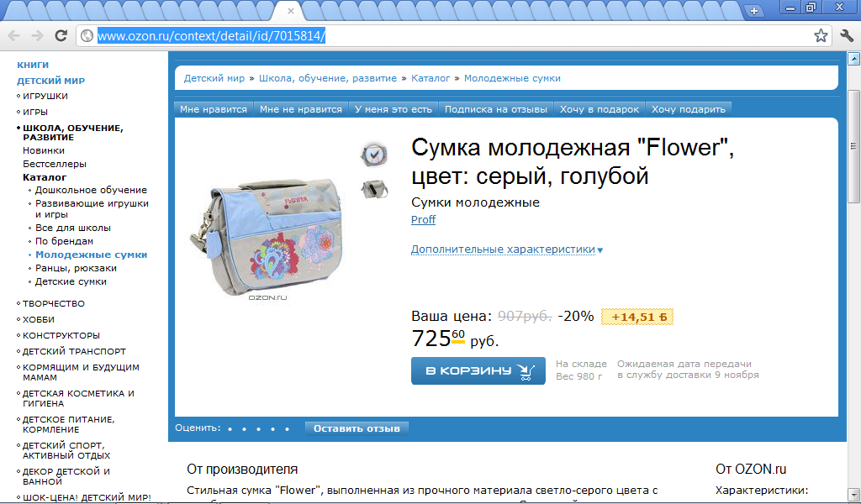Click the browser forward arrow
The height and width of the screenshot is (504, 861).
pyautogui.click(x=37, y=36)
